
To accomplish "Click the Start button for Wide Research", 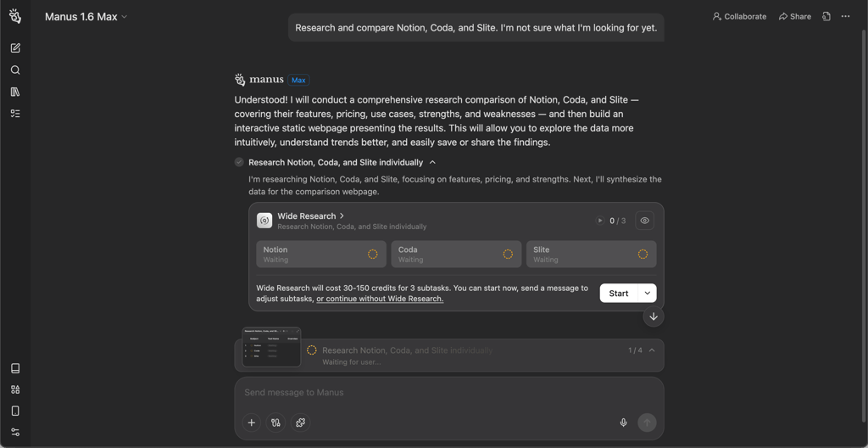I will tap(619, 294).
